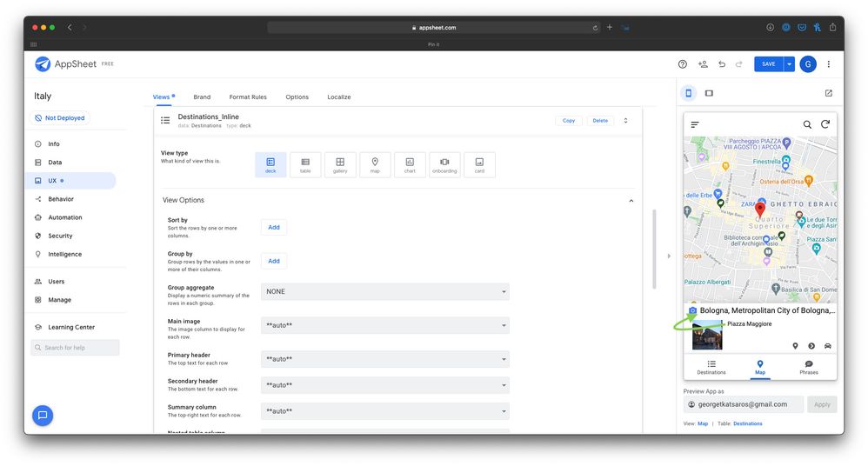Open the Destinations table link

pos(747,424)
